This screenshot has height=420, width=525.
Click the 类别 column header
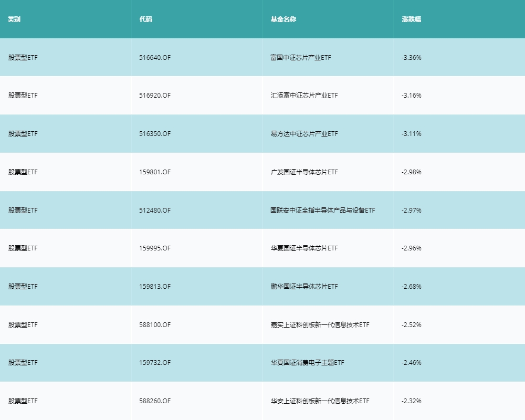click(x=14, y=19)
